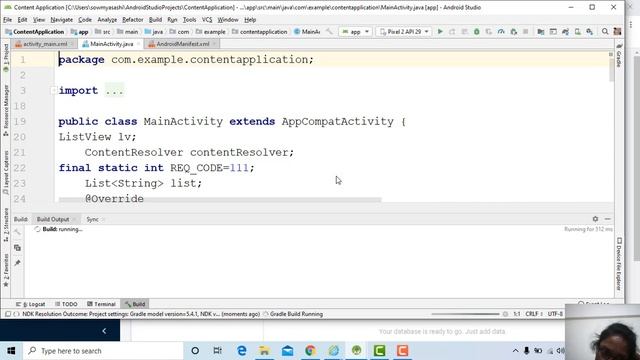Click the editor horizontal scrollbar
640x360 pixels.
[220, 200]
